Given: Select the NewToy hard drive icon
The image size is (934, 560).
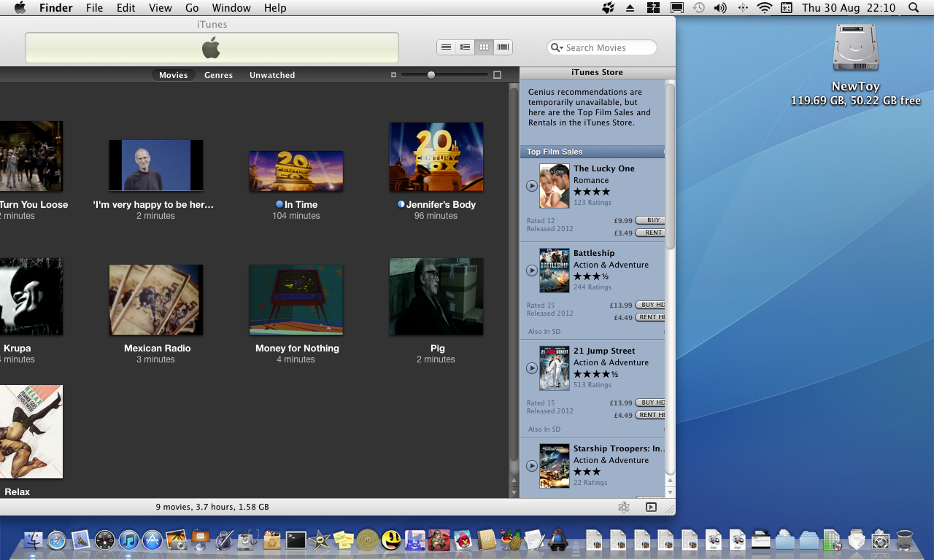Looking at the screenshot, I should (856, 48).
